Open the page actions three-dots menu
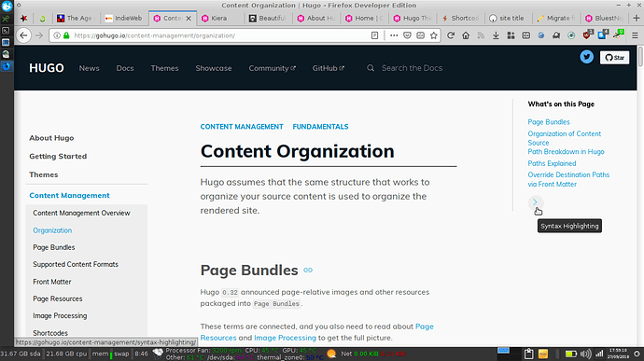Image resolution: width=644 pixels, height=361 pixels. click(x=394, y=35)
